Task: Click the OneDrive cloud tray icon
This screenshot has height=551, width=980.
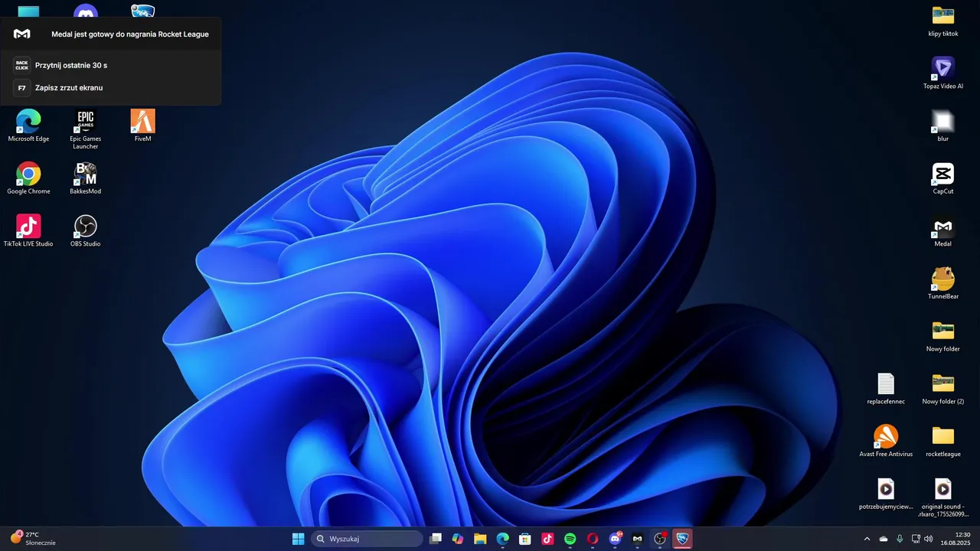Action: (x=884, y=539)
